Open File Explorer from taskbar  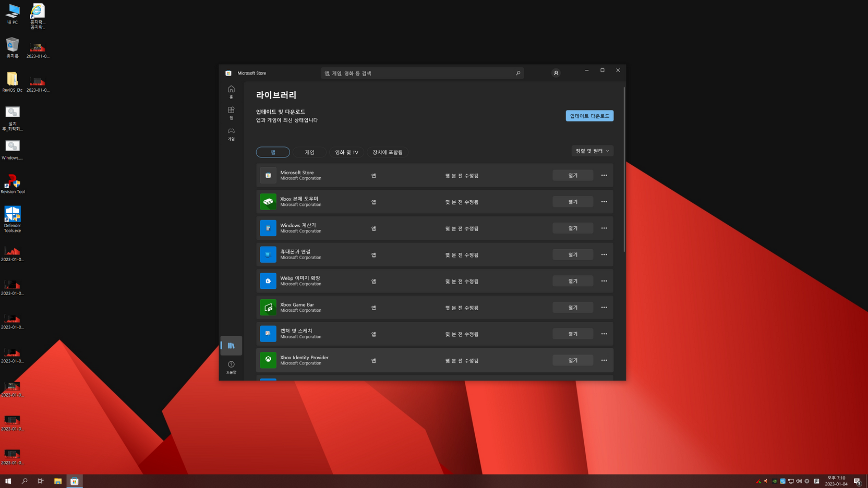pos(58,481)
